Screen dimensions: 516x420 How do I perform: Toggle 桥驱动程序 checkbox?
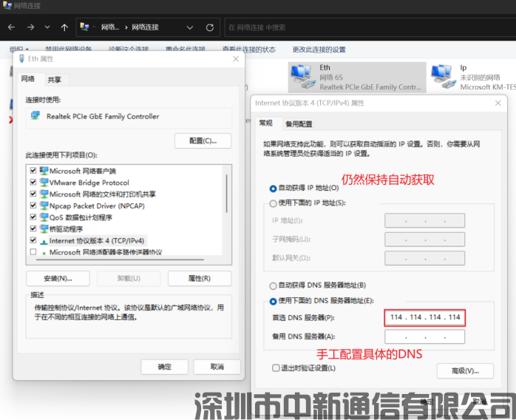pyautogui.click(x=33, y=228)
